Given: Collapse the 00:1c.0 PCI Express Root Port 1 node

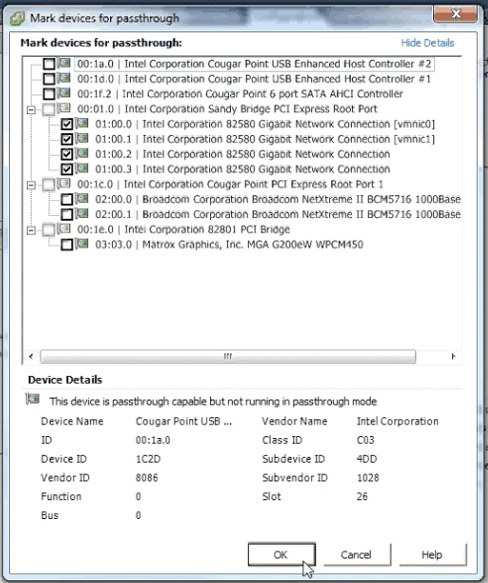Looking at the screenshot, I should click(x=32, y=185).
